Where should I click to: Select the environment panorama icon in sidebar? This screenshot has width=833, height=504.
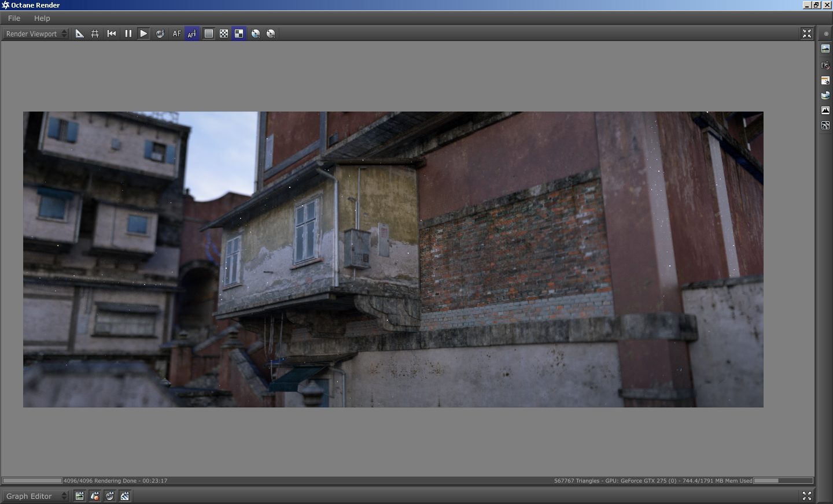(825, 95)
